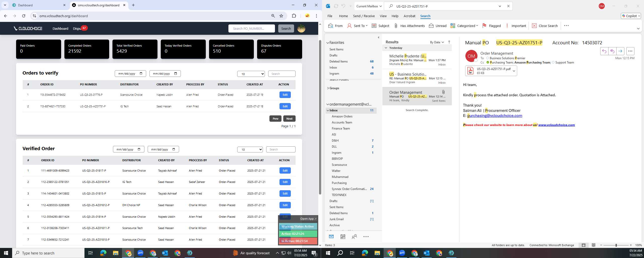Open Outlook File menu
This screenshot has height=258, width=644.
pyautogui.click(x=330, y=16)
